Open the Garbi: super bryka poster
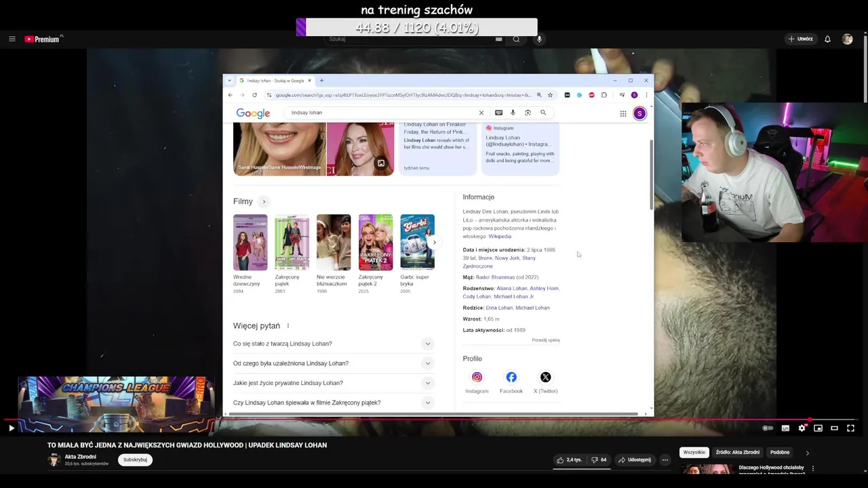 [x=417, y=242]
